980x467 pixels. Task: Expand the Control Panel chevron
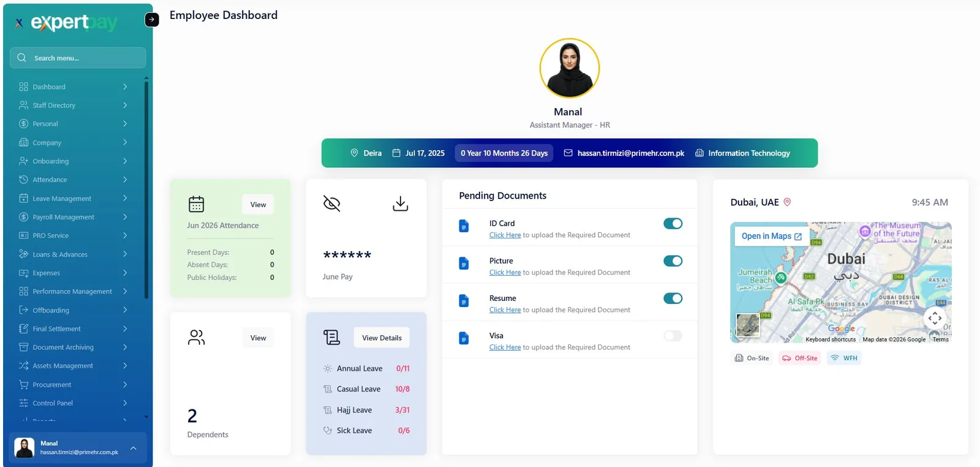pyautogui.click(x=125, y=403)
